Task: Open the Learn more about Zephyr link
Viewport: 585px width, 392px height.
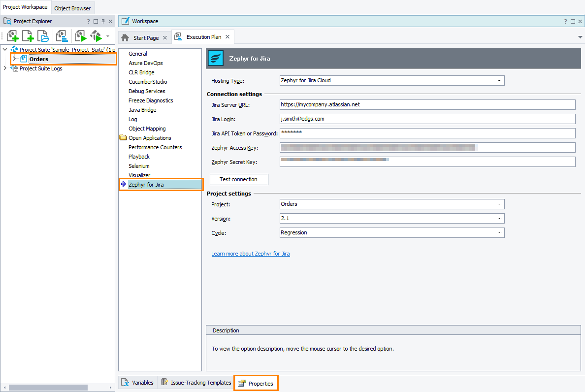Action: pos(251,253)
